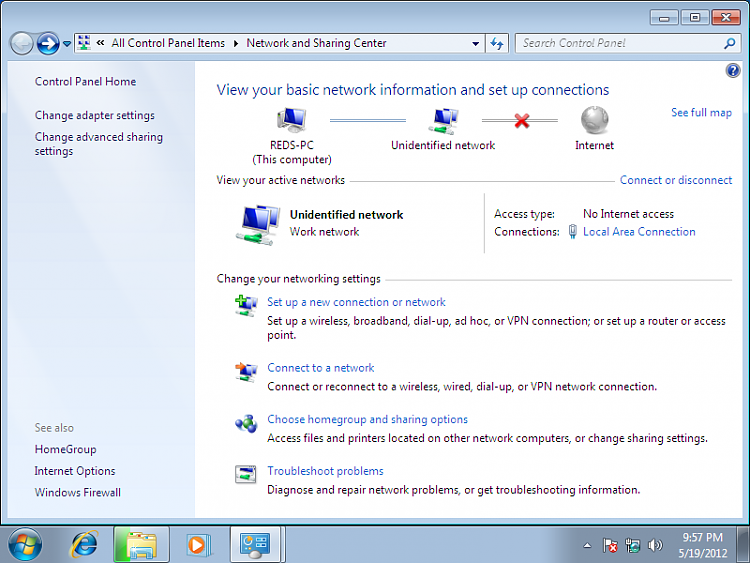This screenshot has height=563, width=750.
Task: Click All Control Panel Items breadcrumb
Action: pyautogui.click(x=168, y=43)
